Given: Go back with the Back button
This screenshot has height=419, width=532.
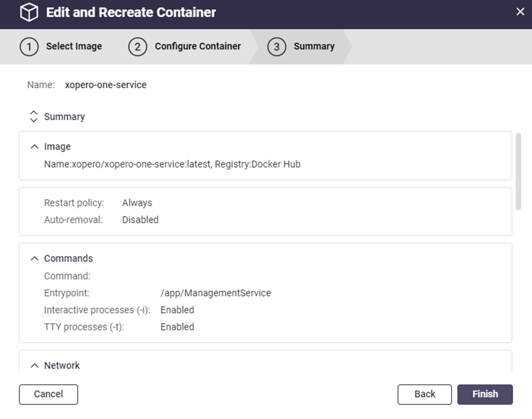Looking at the screenshot, I should tap(424, 394).
